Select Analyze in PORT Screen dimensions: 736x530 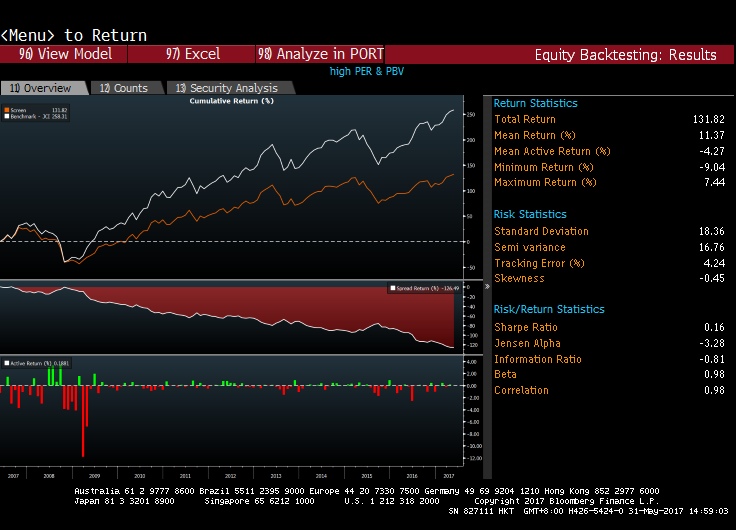coord(320,54)
